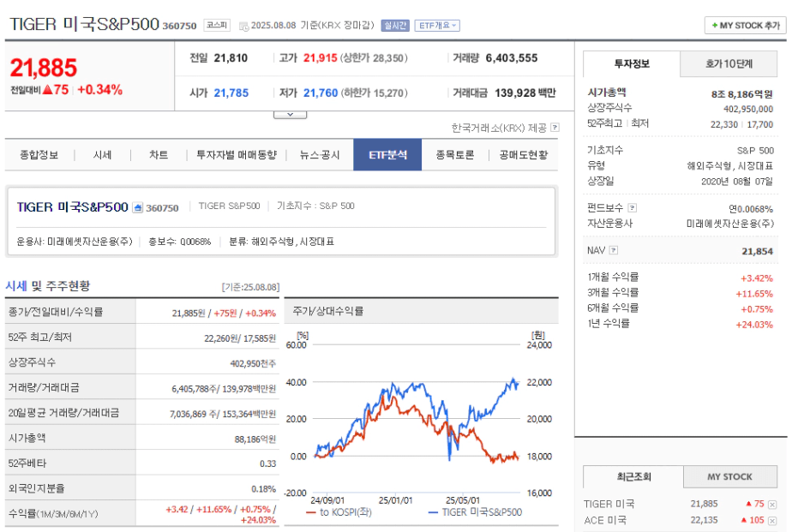Switch to 호가10단계 tab

(729, 63)
